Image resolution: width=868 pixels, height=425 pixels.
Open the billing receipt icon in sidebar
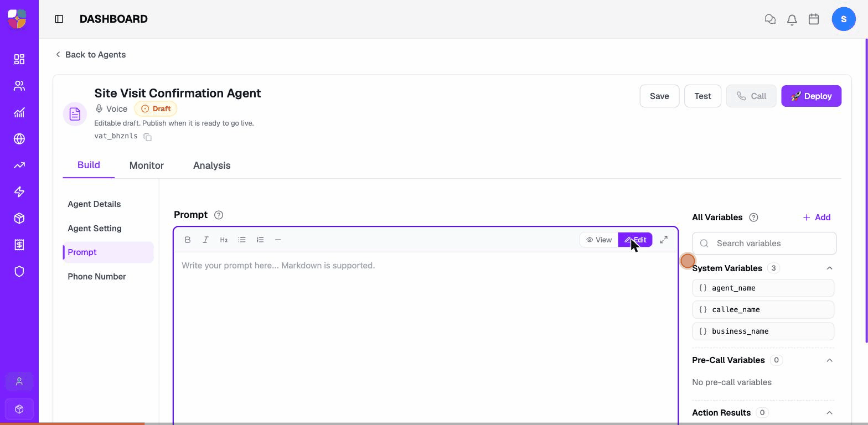pyautogui.click(x=19, y=245)
